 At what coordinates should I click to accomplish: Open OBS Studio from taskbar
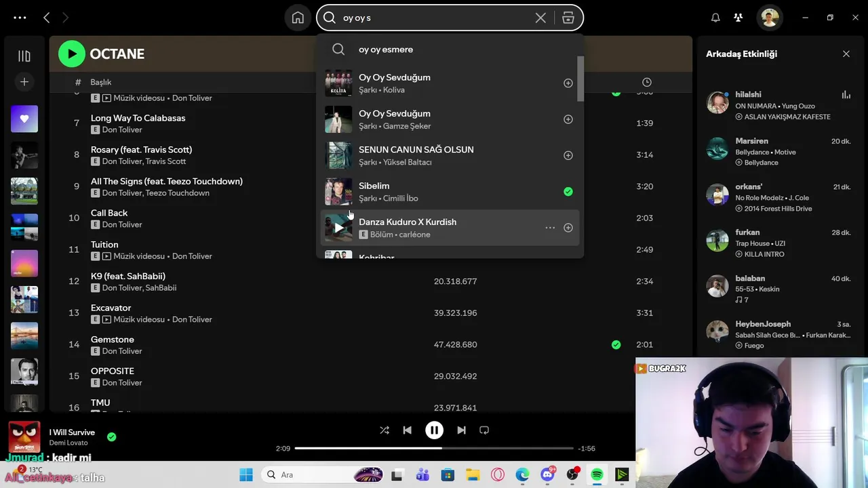(573, 475)
